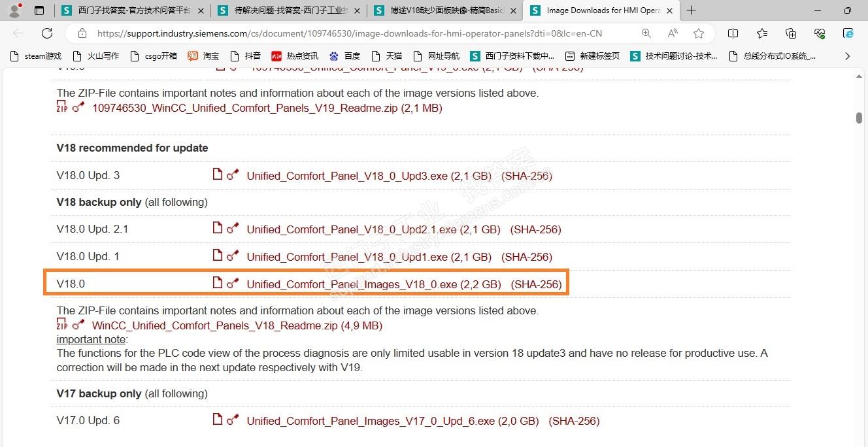Screen dimensions: 868x447
Task: Refresh the current page
Action: click(47, 33)
